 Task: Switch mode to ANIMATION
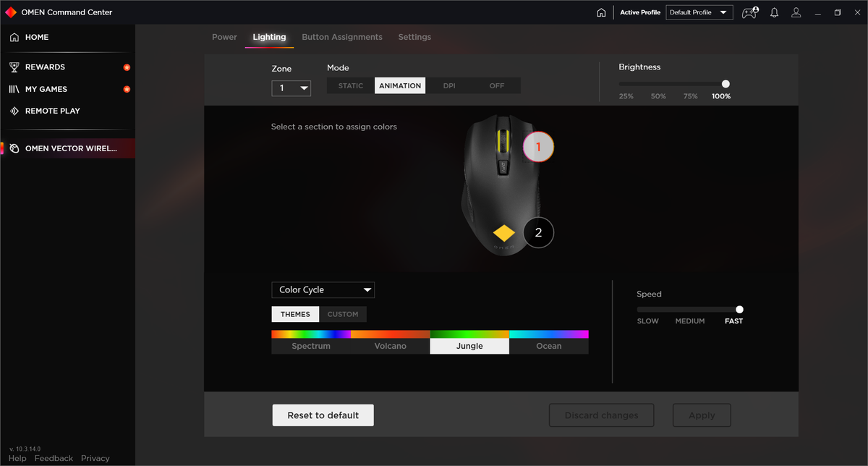pos(400,85)
